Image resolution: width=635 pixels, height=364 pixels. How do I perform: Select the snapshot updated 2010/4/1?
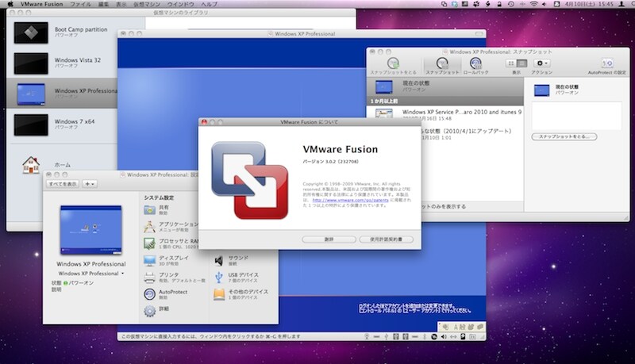(x=471, y=134)
